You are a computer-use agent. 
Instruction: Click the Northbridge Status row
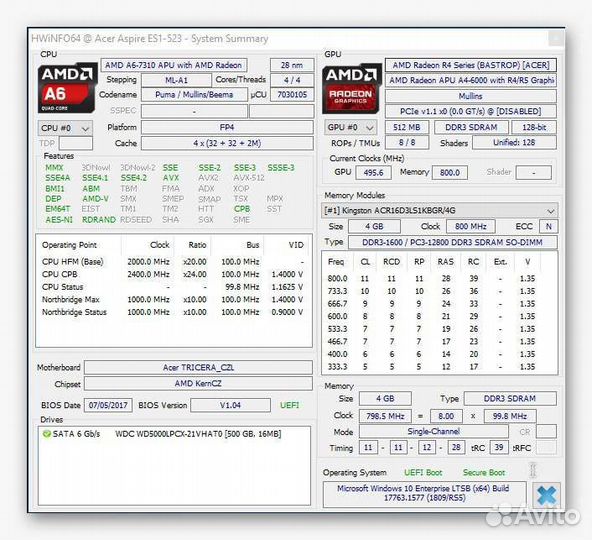coord(173,312)
